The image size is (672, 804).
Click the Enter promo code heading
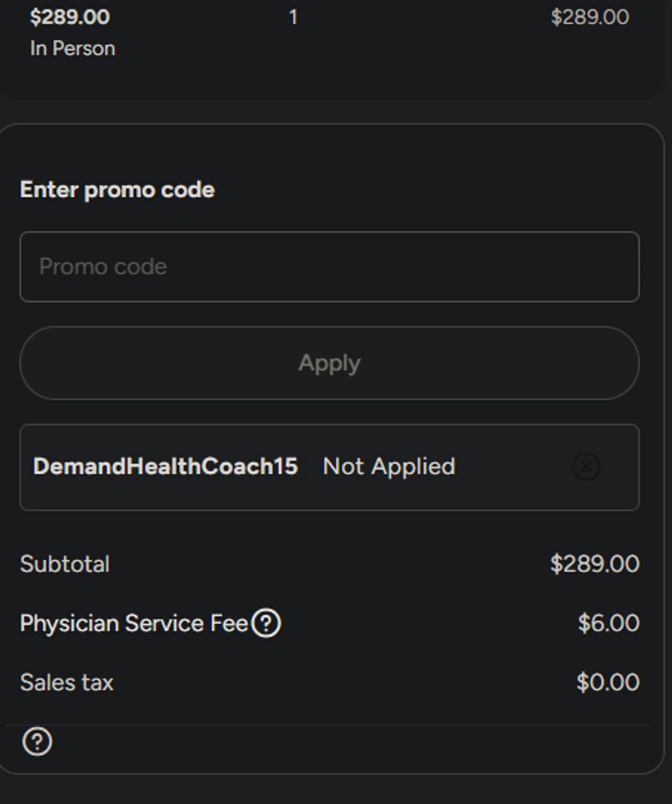[x=117, y=190]
